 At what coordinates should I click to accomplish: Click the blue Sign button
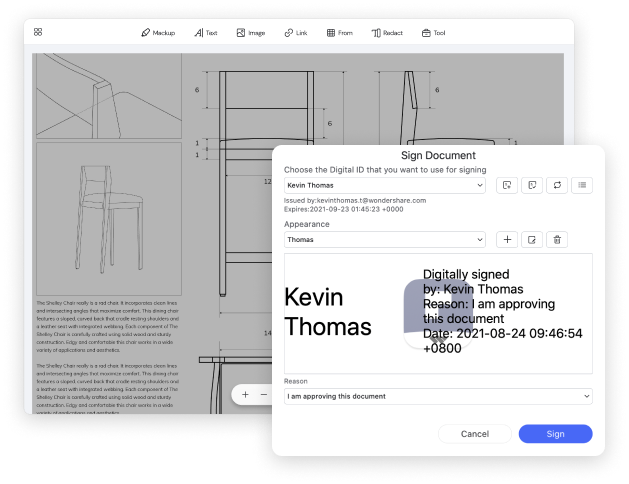pos(556,434)
